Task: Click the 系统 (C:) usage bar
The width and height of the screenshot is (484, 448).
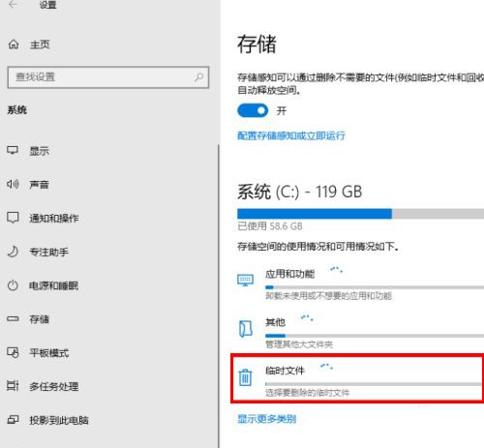Action: tap(360, 214)
